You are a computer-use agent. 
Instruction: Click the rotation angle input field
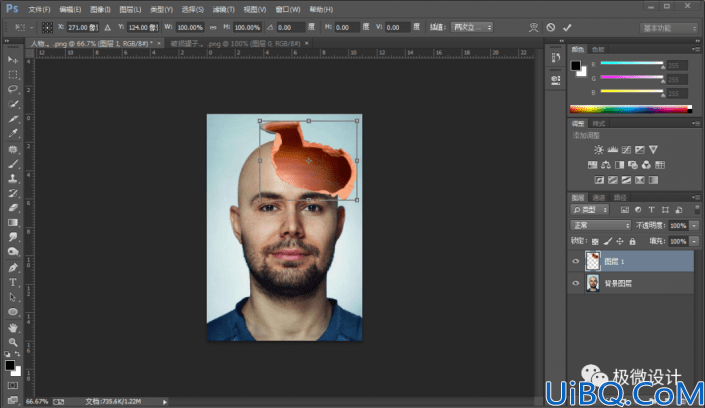click(290, 27)
